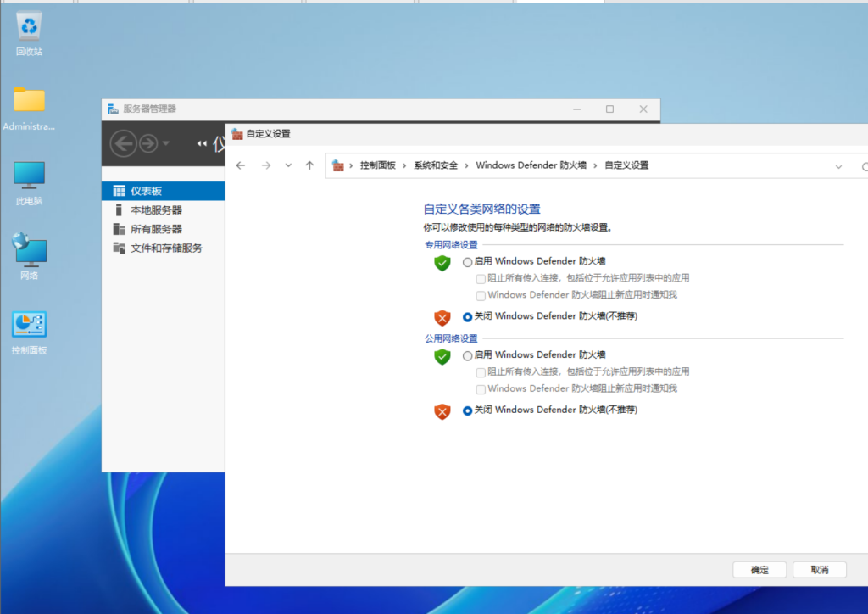
Task: Expand chevron after 系统和安全 breadcrumb
Action: click(x=467, y=165)
